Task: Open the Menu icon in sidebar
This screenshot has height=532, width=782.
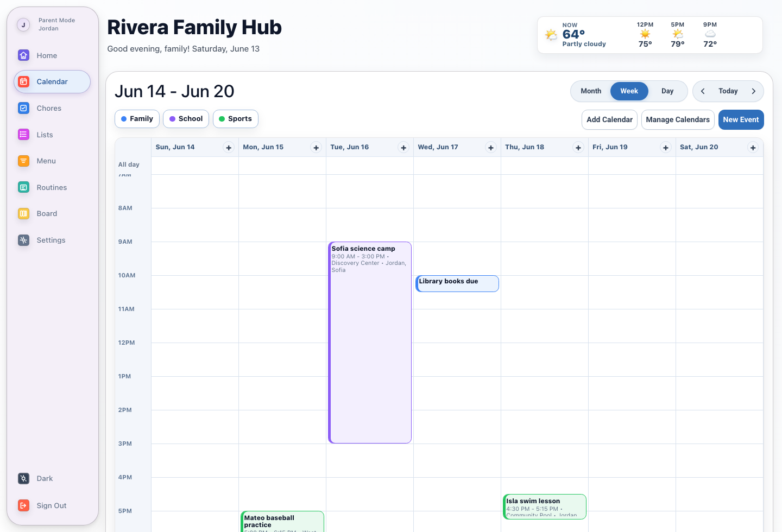Action: [x=23, y=161]
